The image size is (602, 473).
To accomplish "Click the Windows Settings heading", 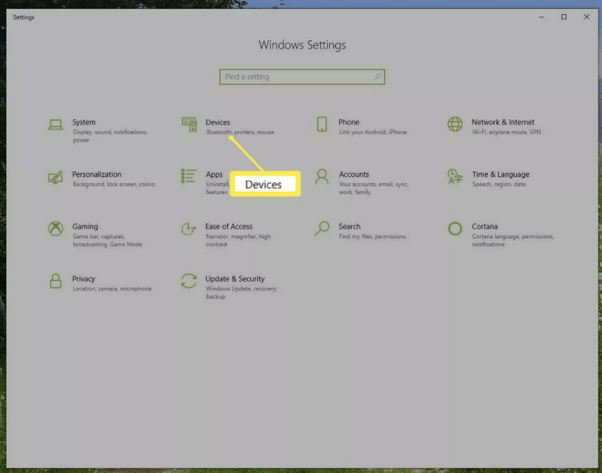I will tap(302, 45).
